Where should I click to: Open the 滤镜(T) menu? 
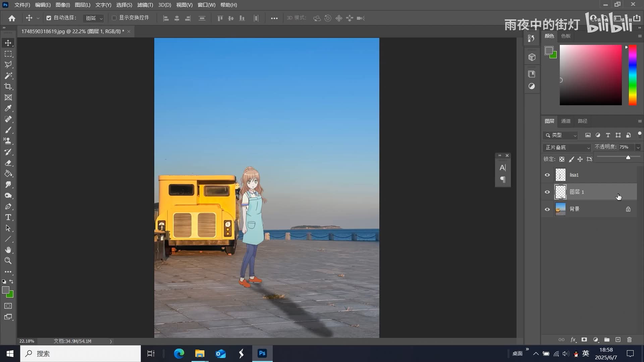click(145, 5)
